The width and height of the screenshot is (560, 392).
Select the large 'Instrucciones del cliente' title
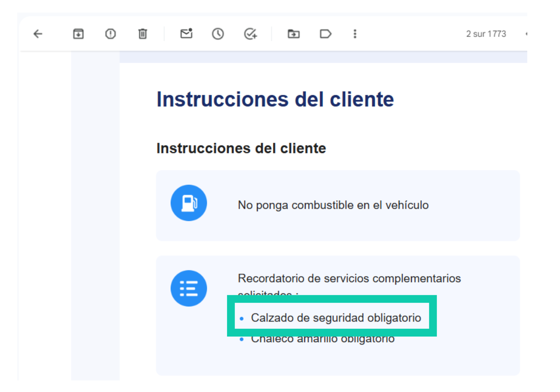[x=275, y=99]
